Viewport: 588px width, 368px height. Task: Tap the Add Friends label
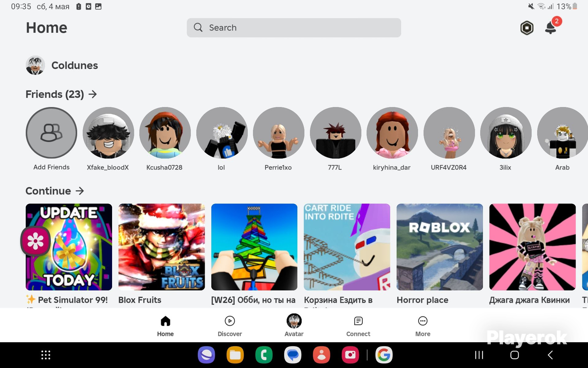click(x=51, y=167)
